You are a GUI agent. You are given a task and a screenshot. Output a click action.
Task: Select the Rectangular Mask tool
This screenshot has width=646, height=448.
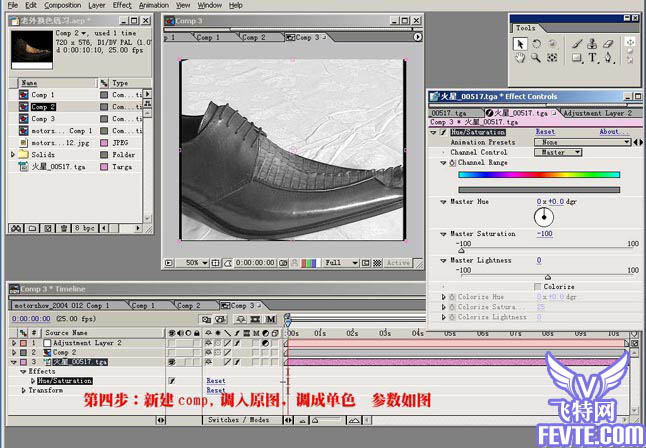577,58
